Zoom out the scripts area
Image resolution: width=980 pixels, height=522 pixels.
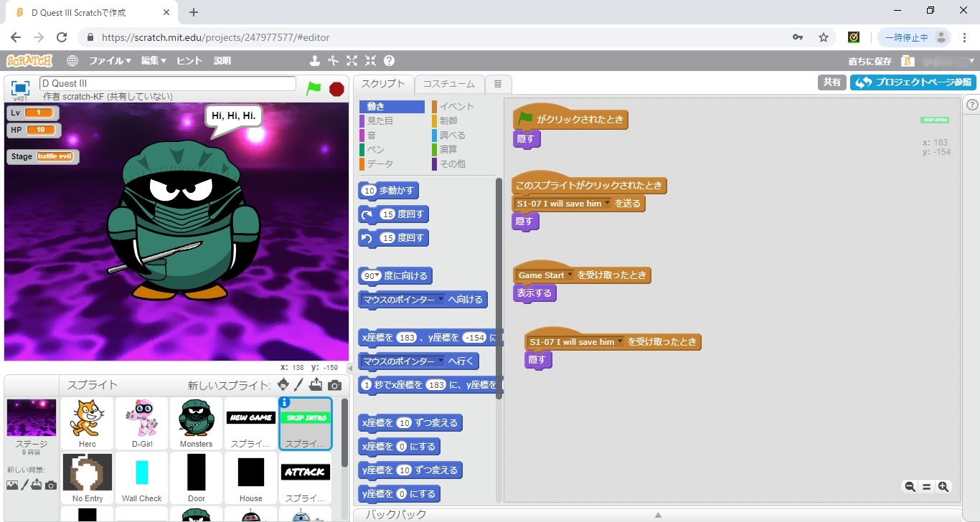(x=910, y=487)
